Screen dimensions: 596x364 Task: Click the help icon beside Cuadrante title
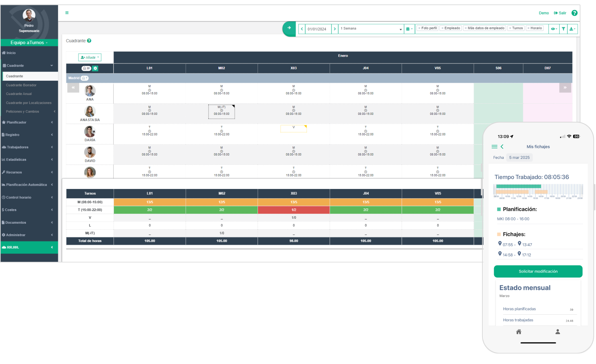pos(89,41)
